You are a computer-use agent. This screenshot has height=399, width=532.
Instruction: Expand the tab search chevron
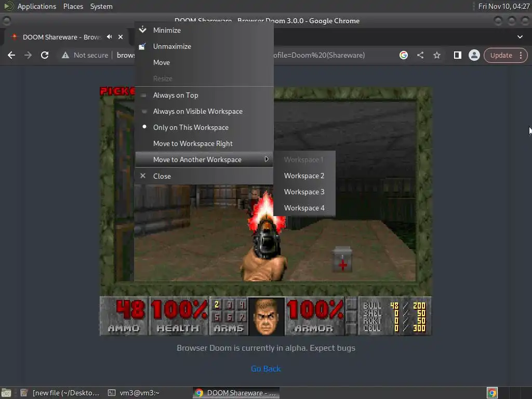(520, 37)
